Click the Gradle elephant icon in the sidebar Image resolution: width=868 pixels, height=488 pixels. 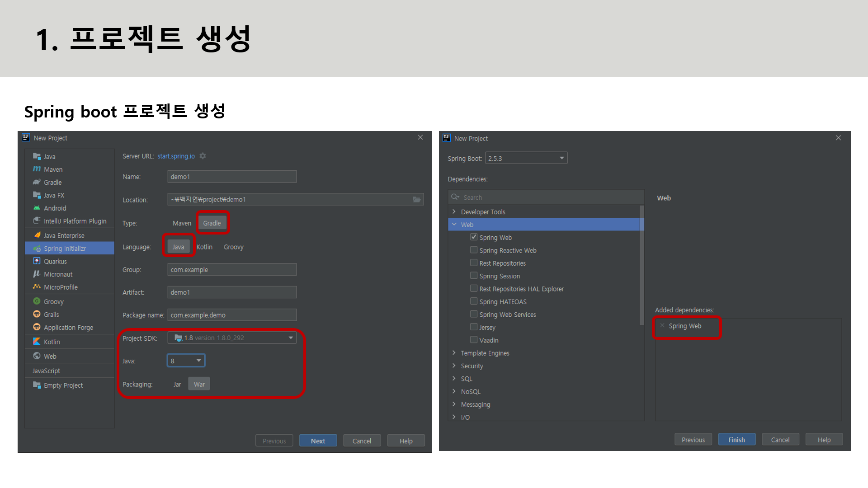[x=37, y=182]
